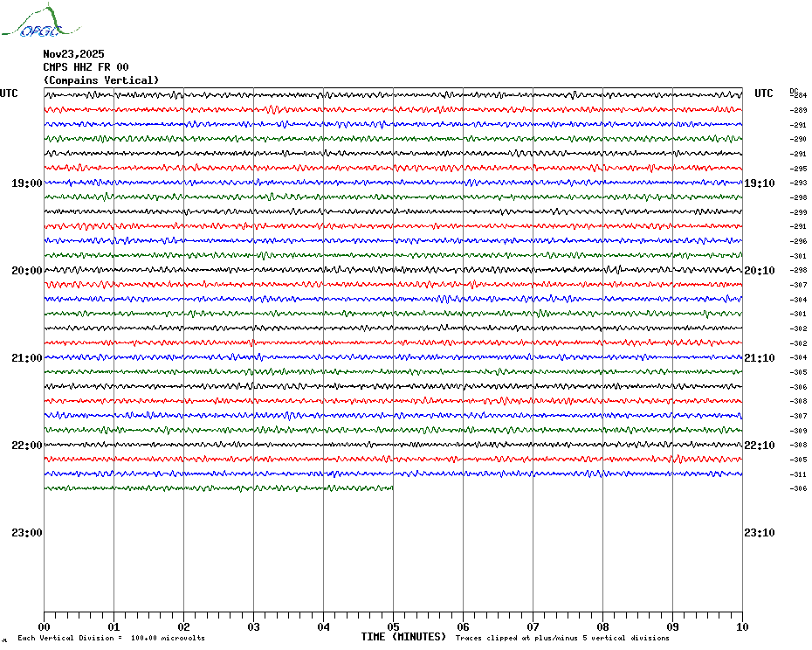Click the CMPS HHZ FR 00 station label
Viewport: 812px width, 650px height.
86,67
